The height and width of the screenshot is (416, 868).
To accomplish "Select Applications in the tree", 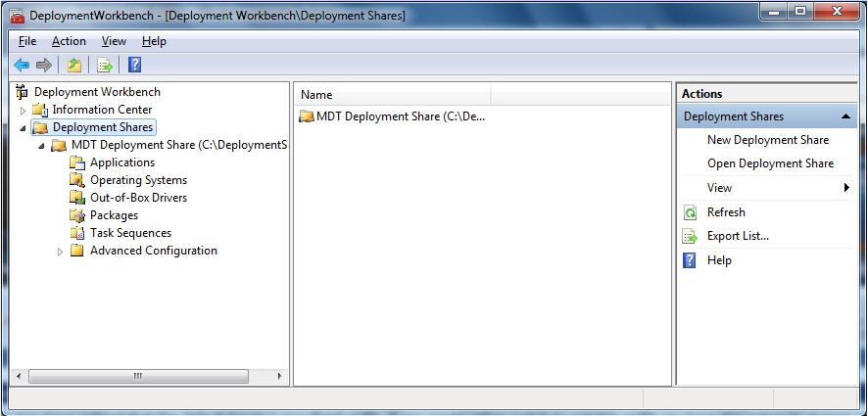I will tap(122, 162).
